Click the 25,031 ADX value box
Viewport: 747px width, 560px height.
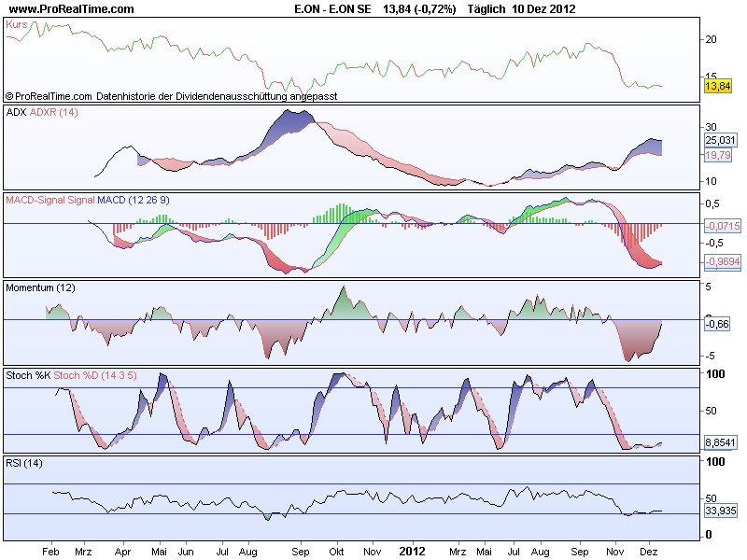click(720, 140)
